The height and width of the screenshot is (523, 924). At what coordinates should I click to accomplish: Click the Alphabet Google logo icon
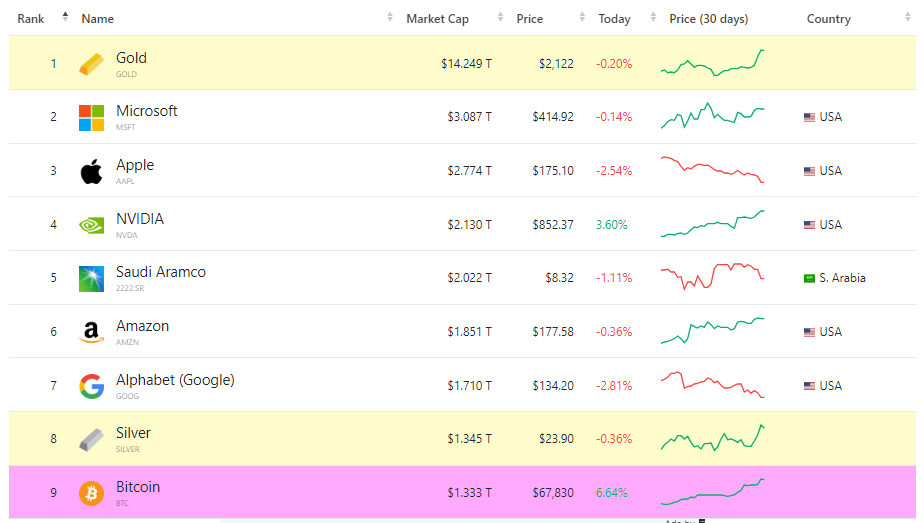(x=91, y=386)
